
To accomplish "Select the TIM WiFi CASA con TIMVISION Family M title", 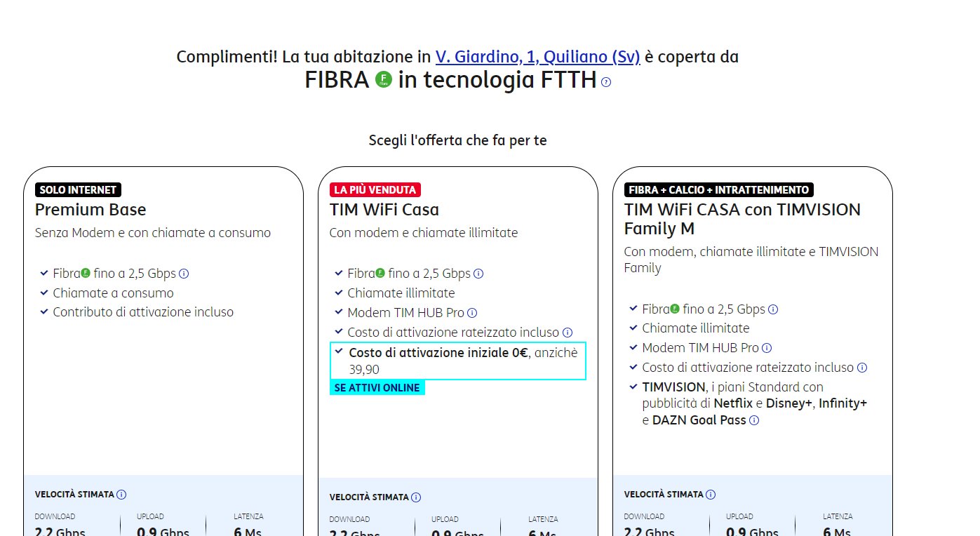I will [742, 219].
